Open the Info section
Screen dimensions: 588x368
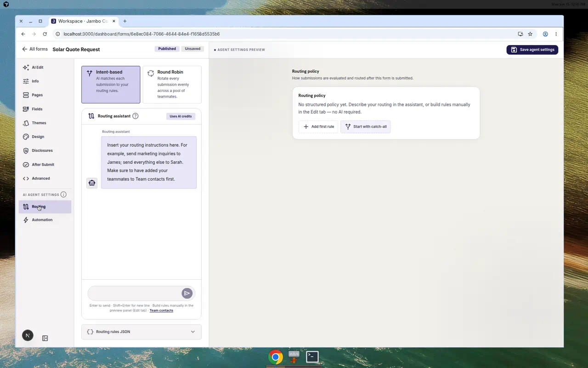(45, 81)
